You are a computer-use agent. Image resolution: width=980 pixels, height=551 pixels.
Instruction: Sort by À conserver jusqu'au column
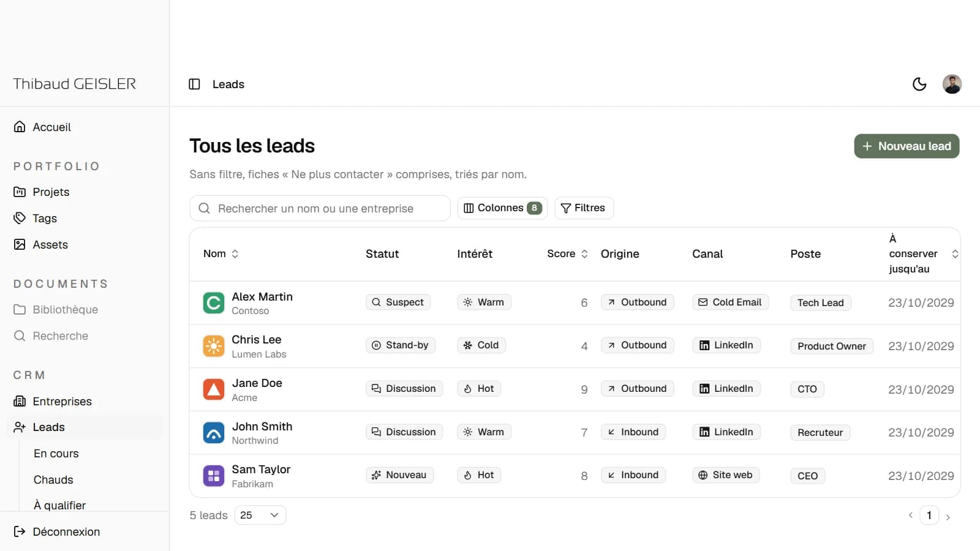coord(924,253)
